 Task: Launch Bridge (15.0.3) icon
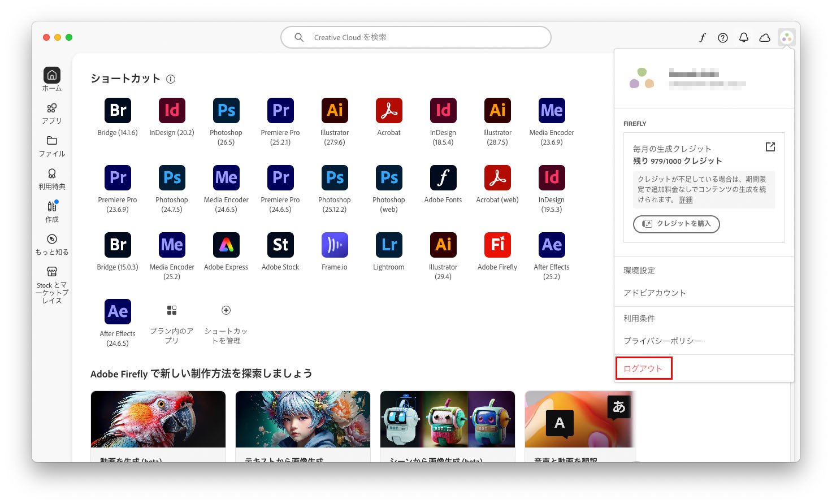118,245
